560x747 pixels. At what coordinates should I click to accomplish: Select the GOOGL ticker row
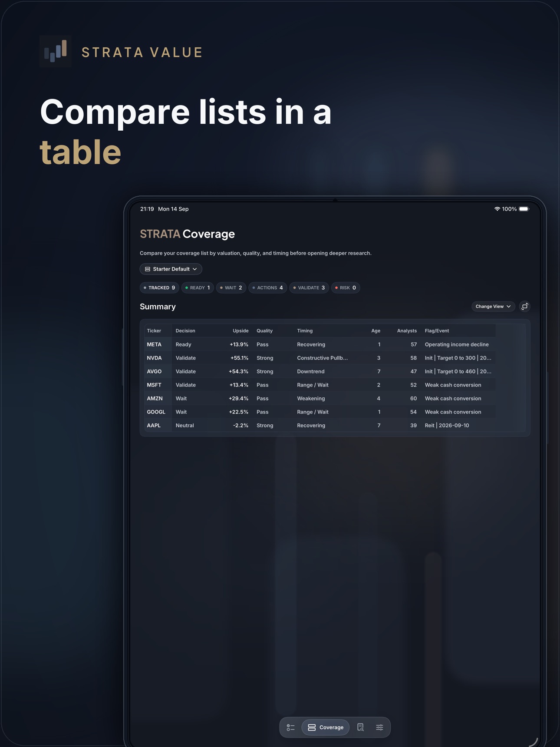pyautogui.click(x=320, y=412)
